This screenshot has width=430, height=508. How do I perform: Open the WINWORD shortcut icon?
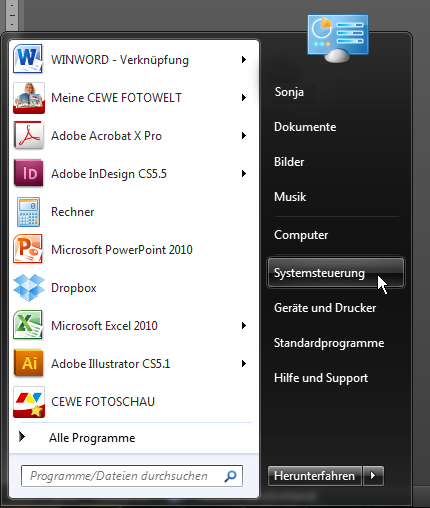pos(28,59)
